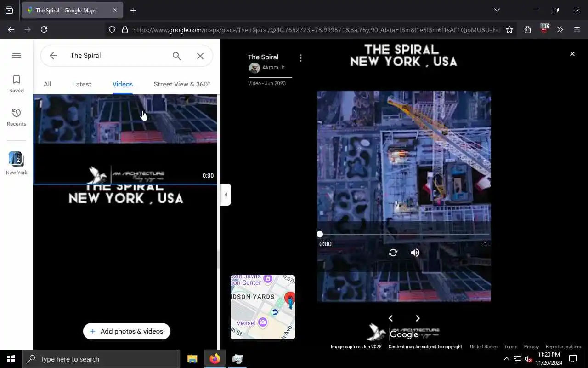Image resolution: width=588 pixels, height=368 pixels.
Task: Open the Akram Jr contributor profile
Action: tap(267, 68)
